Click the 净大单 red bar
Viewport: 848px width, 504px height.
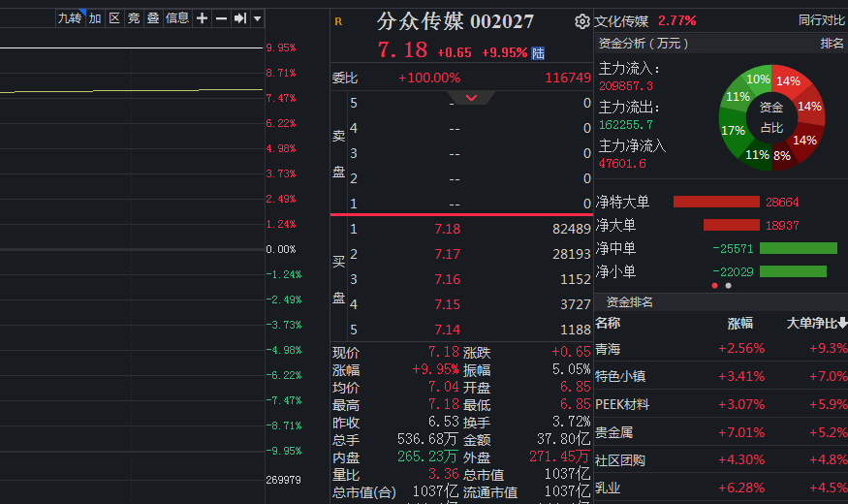point(732,225)
